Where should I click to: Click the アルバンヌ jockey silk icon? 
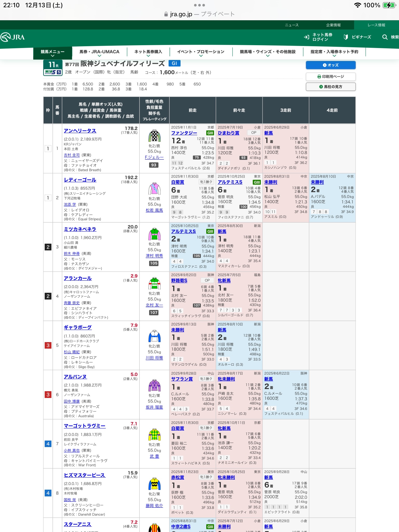[154, 385]
